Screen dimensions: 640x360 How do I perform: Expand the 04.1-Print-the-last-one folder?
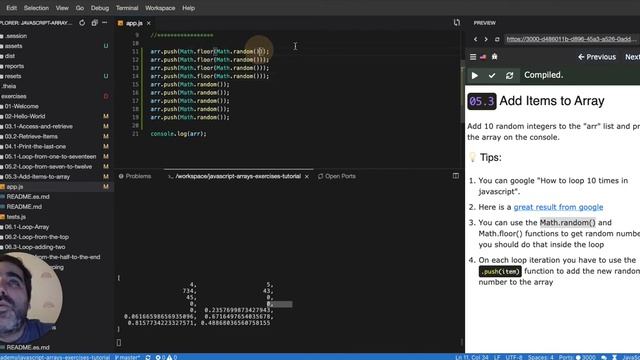pos(35,147)
